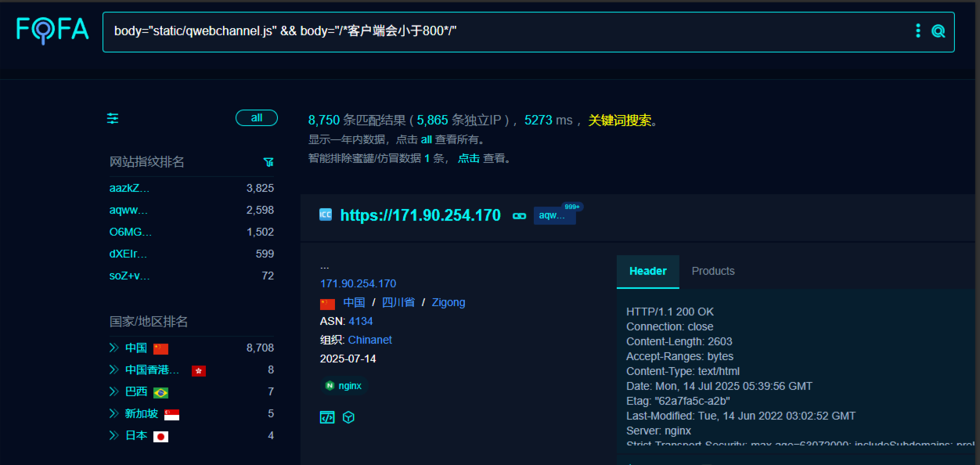The image size is (980, 465).
Task: Select fingerprint soZ+v... in ranking
Action: click(129, 276)
